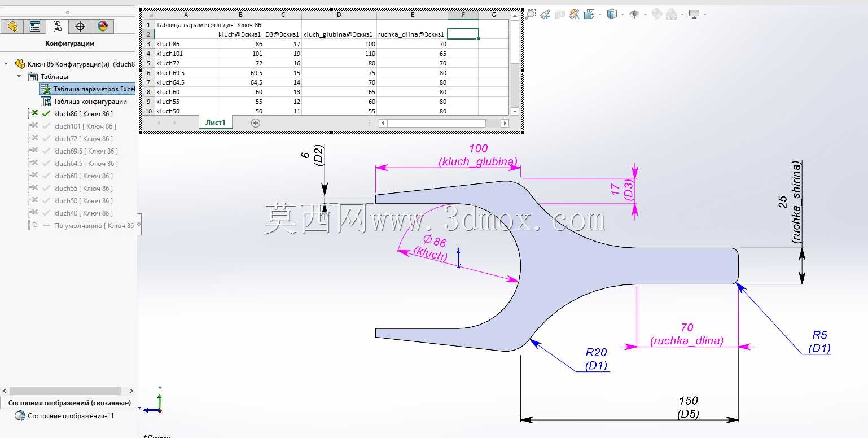Open the View Orientation dropdown arrow
This screenshot has width=868, height=438.
click(599, 15)
